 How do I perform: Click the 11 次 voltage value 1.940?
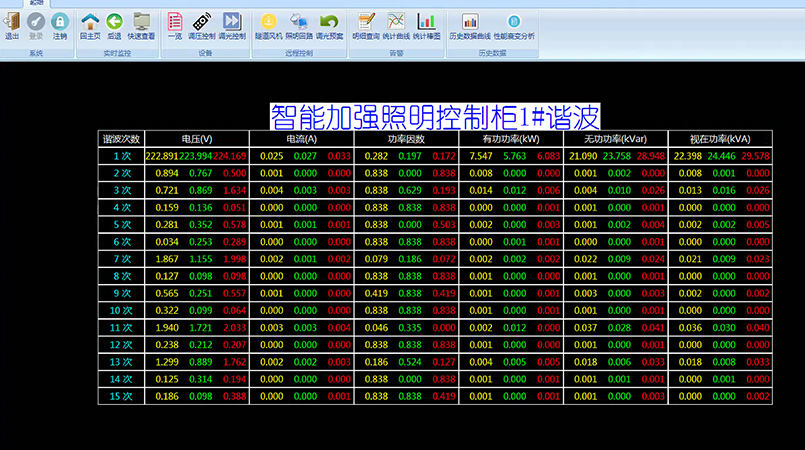(167, 328)
